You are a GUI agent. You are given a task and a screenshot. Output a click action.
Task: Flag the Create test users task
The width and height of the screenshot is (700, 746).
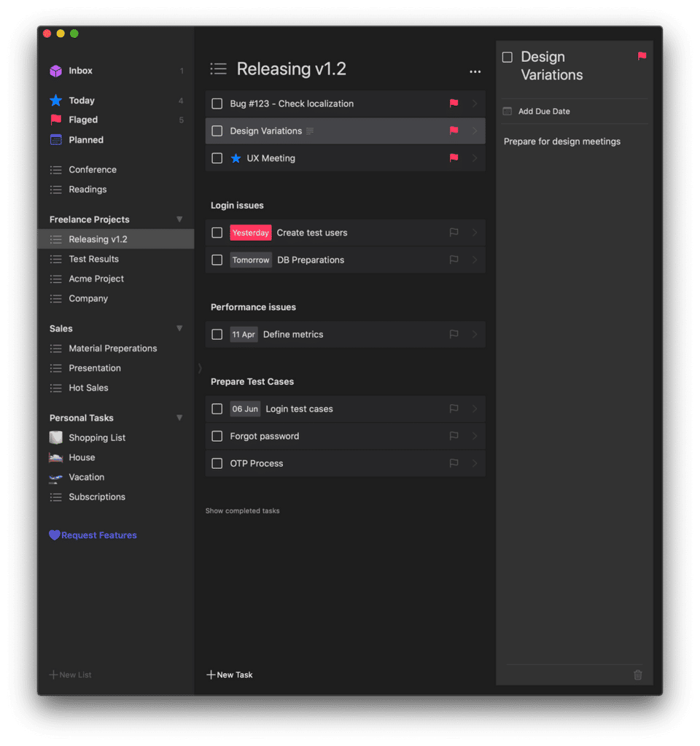pyautogui.click(x=454, y=232)
